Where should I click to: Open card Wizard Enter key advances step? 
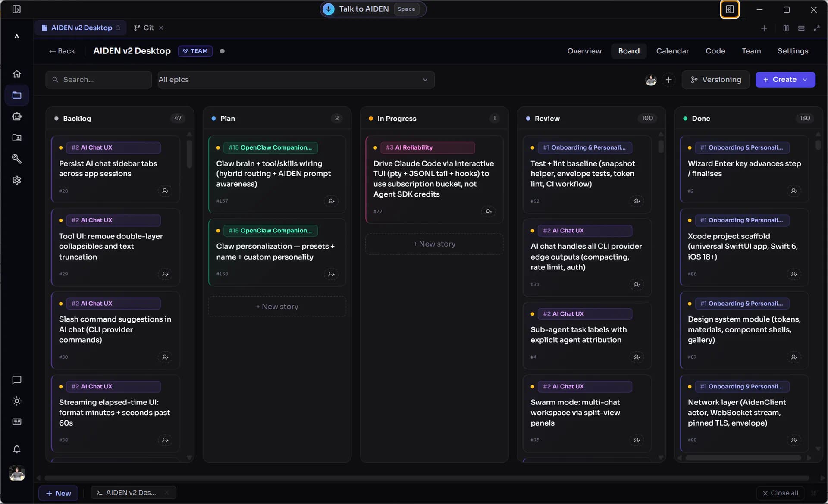click(x=744, y=169)
